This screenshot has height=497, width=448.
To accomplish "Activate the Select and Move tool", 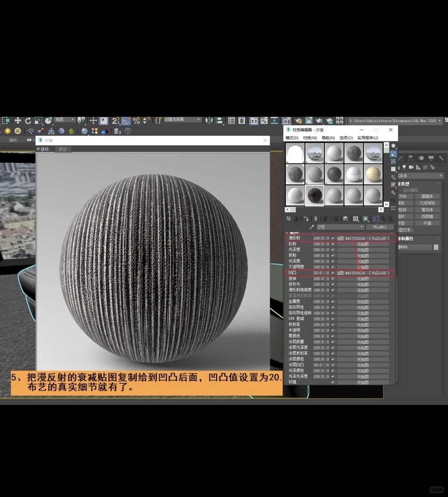I will pyautogui.click(x=18, y=120).
